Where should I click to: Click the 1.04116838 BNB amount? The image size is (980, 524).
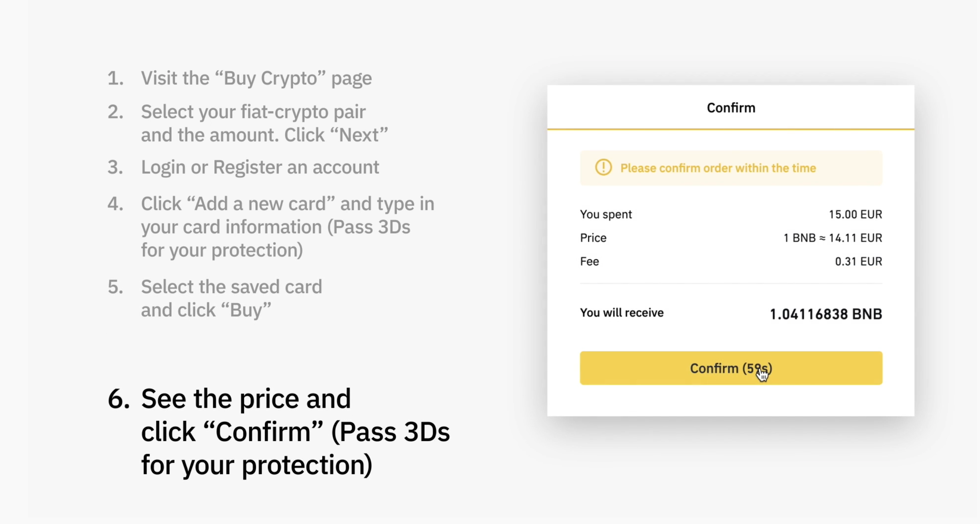tap(826, 314)
